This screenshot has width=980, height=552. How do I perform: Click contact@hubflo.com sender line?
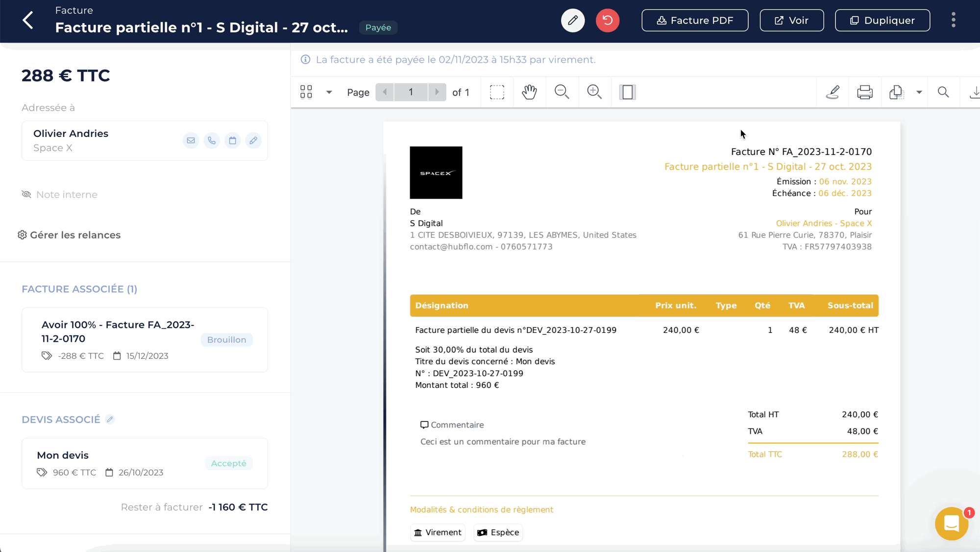click(481, 247)
